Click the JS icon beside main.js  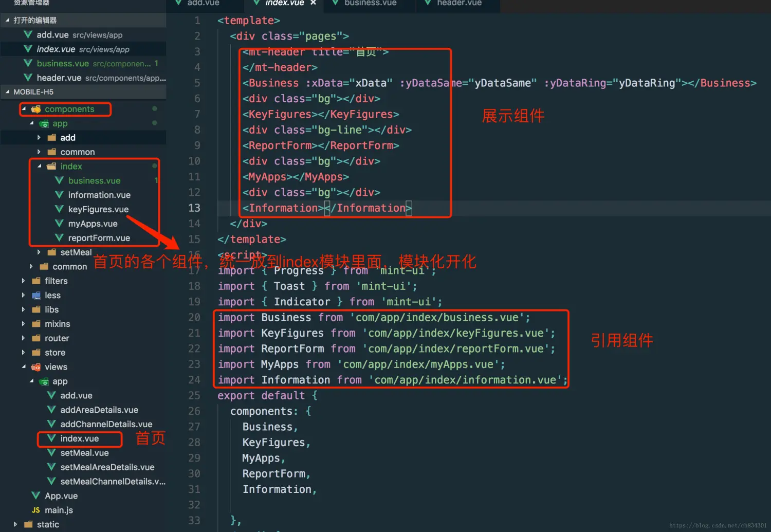coord(36,510)
